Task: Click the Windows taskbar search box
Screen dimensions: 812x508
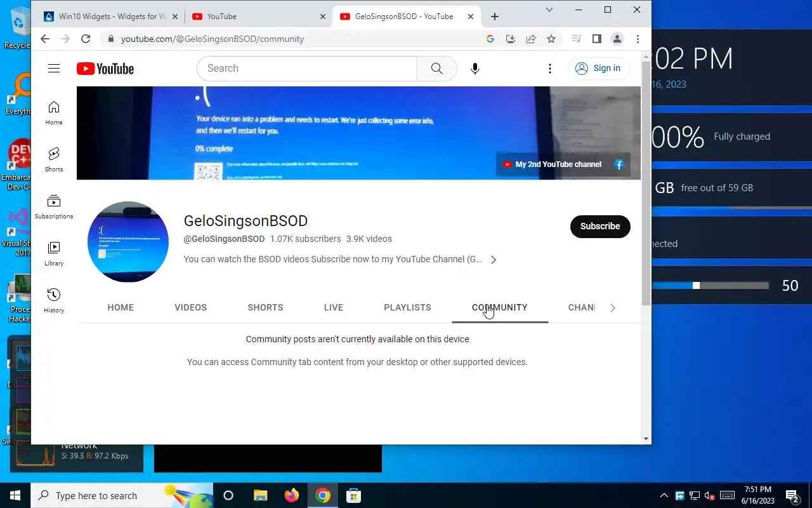Action: click(x=122, y=495)
